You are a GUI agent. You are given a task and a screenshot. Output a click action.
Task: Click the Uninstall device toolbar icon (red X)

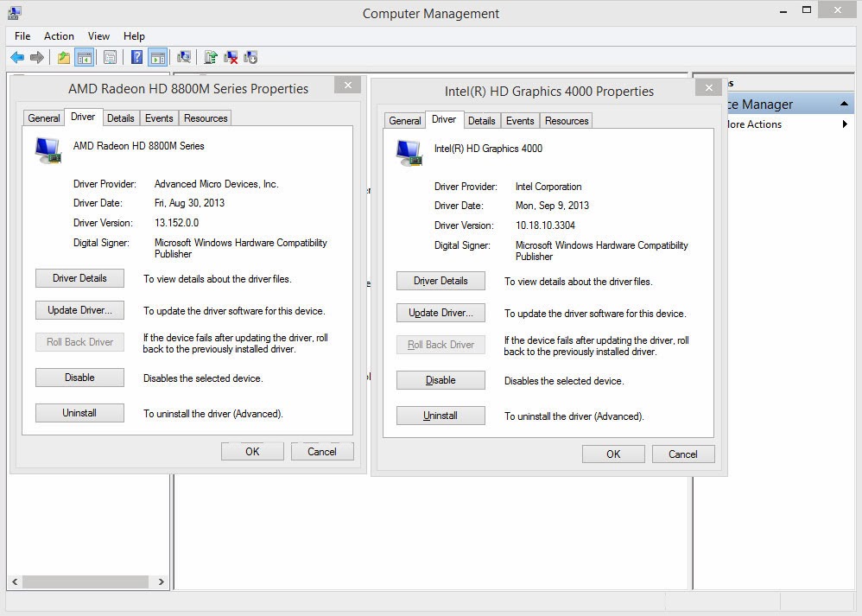231,57
